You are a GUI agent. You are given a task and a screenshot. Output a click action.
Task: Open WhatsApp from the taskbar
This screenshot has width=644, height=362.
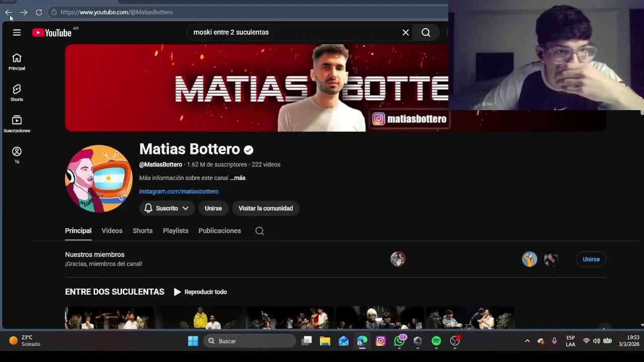point(399,341)
